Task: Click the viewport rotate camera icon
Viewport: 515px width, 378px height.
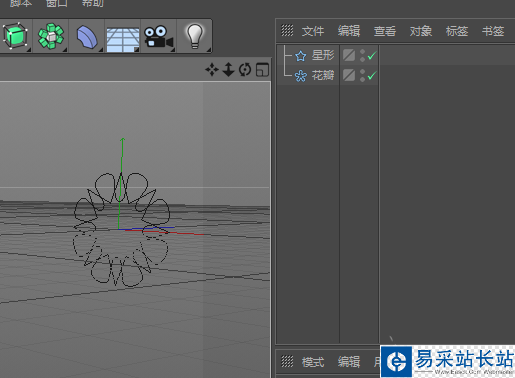Action: [245, 70]
